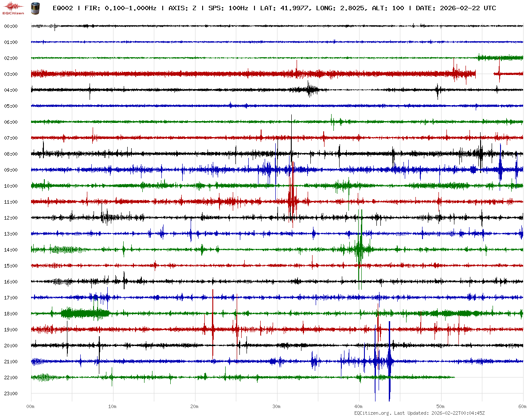532x417 pixels.
Task: Select the 23:00 hour row label
Action: [11, 393]
